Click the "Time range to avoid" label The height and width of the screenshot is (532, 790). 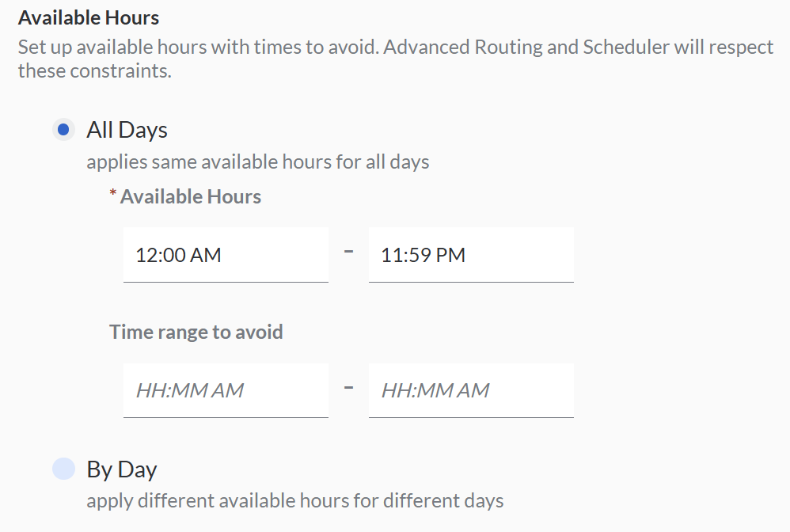[x=196, y=332]
